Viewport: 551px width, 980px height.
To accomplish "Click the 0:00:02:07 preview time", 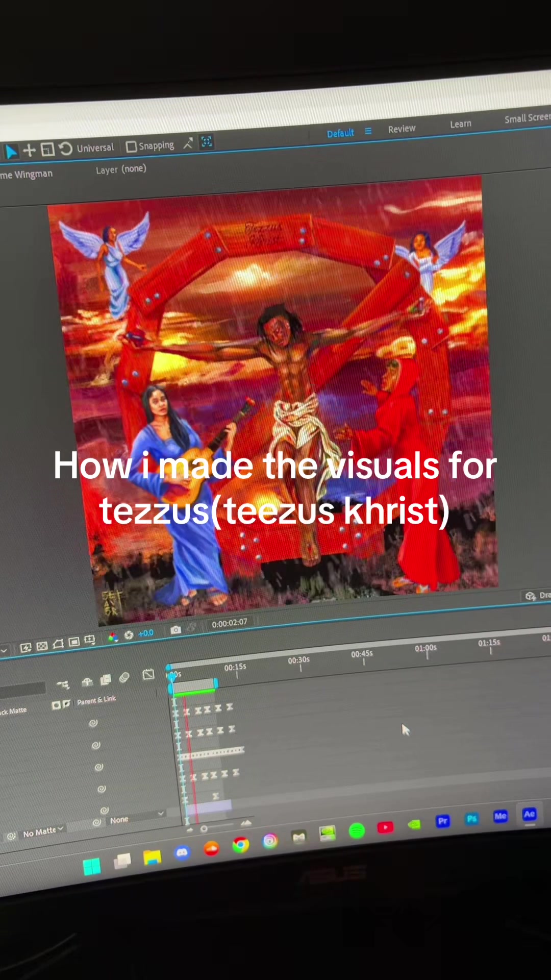I will [230, 623].
